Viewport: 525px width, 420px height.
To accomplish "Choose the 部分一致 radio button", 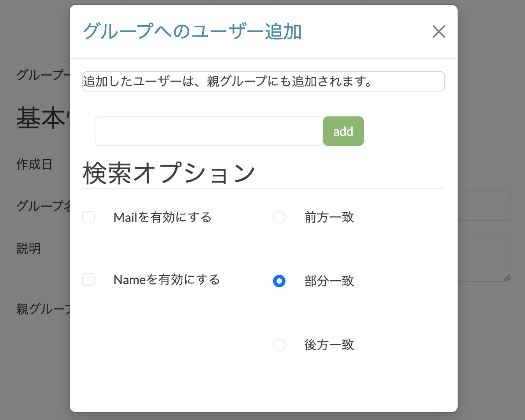I will [x=279, y=281].
